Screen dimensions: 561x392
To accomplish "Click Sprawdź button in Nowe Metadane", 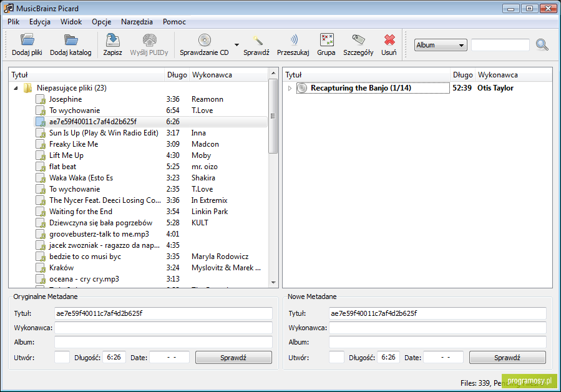I will click(x=507, y=358).
